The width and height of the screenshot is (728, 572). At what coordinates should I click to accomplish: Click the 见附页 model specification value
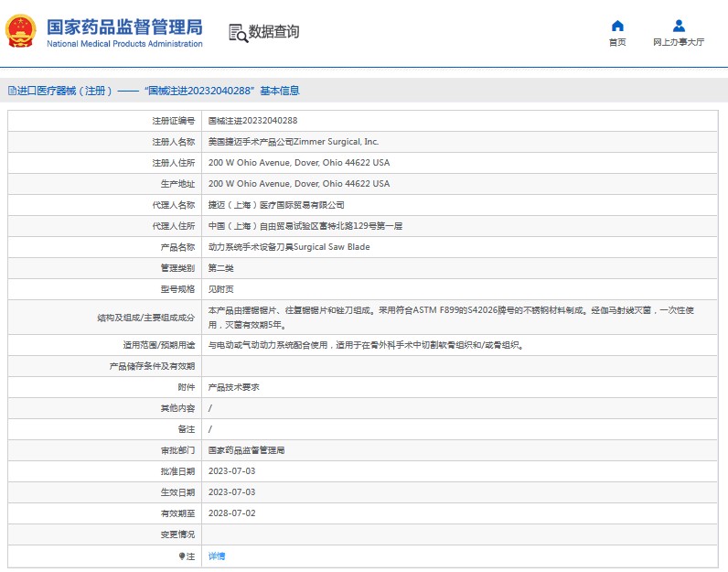tap(221, 289)
